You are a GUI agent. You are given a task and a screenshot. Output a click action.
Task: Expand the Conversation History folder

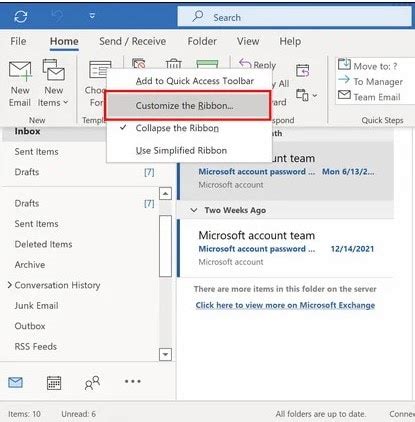click(10, 285)
